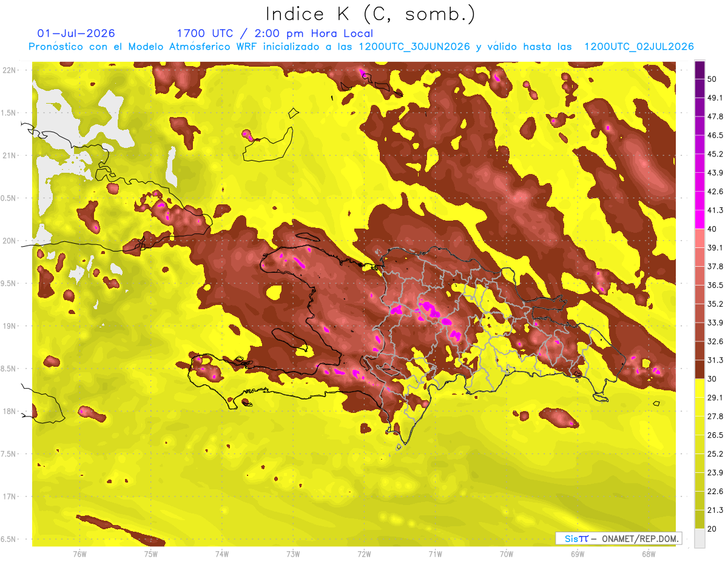
Task: Pick the dark purple swatch above the 50 value
Action: coord(699,70)
